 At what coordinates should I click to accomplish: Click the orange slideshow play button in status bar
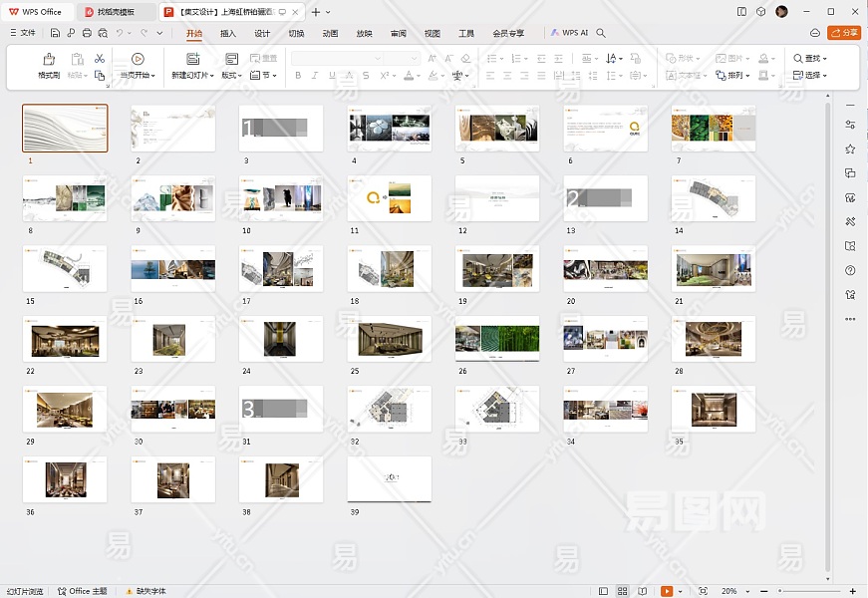(667, 591)
